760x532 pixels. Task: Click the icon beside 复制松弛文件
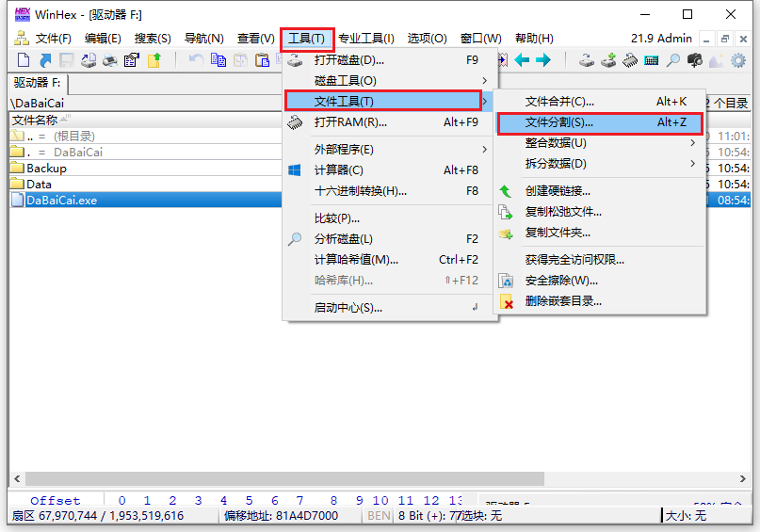(506, 212)
